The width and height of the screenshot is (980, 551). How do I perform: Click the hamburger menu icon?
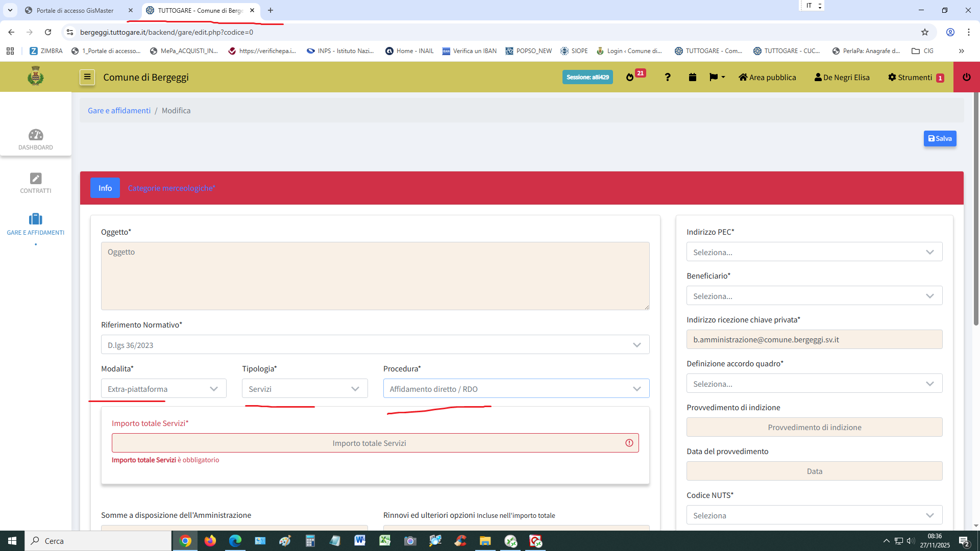pyautogui.click(x=87, y=77)
